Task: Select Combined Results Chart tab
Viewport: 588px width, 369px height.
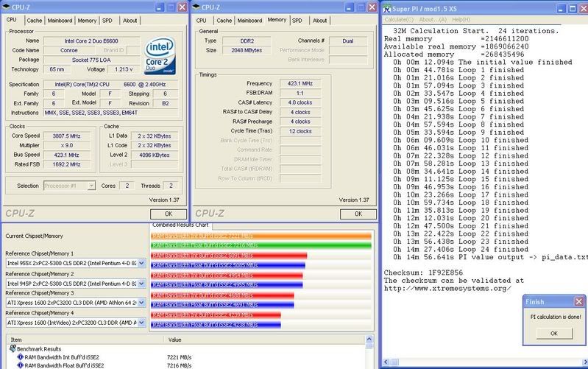Action: click(180, 225)
